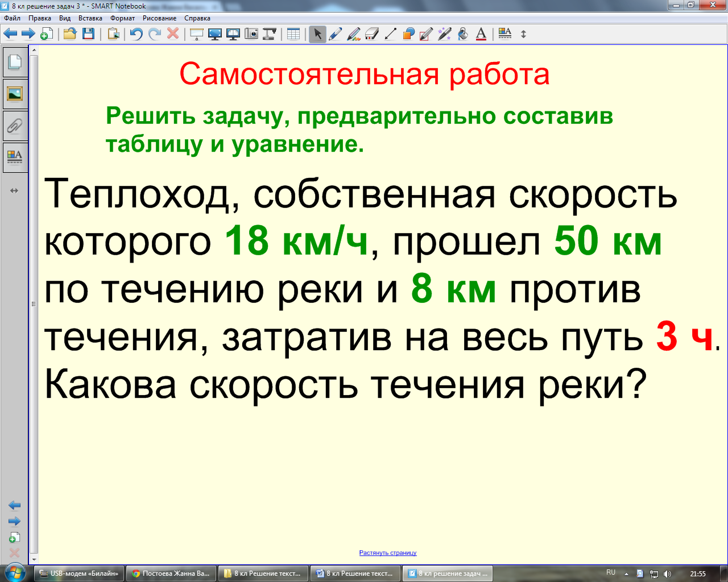Click the question Какова скорость течения реки
This screenshot has height=582, width=728.
point(346,385)
